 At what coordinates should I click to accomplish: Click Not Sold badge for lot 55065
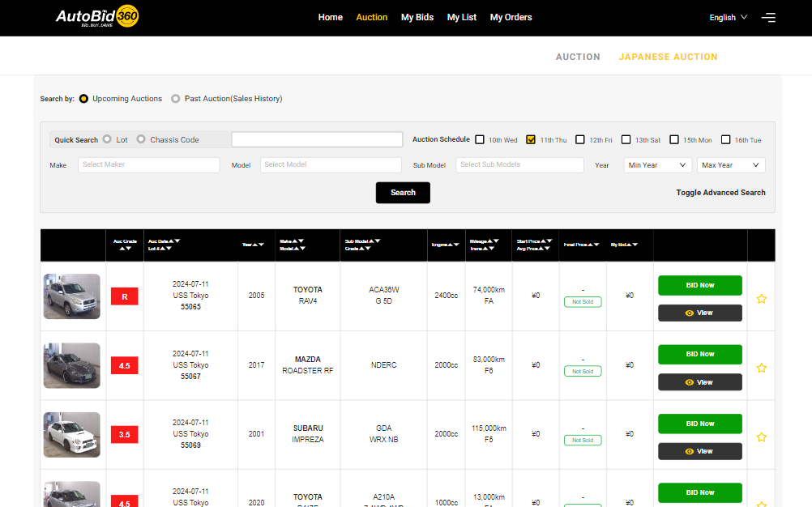pyautogui.click(x=583, y=301)
